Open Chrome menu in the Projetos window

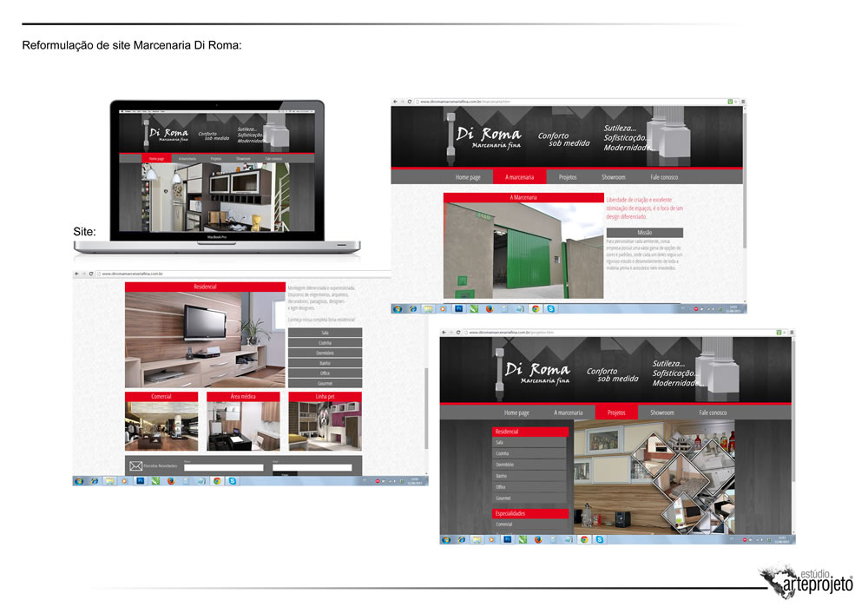[x=792, y=333]
